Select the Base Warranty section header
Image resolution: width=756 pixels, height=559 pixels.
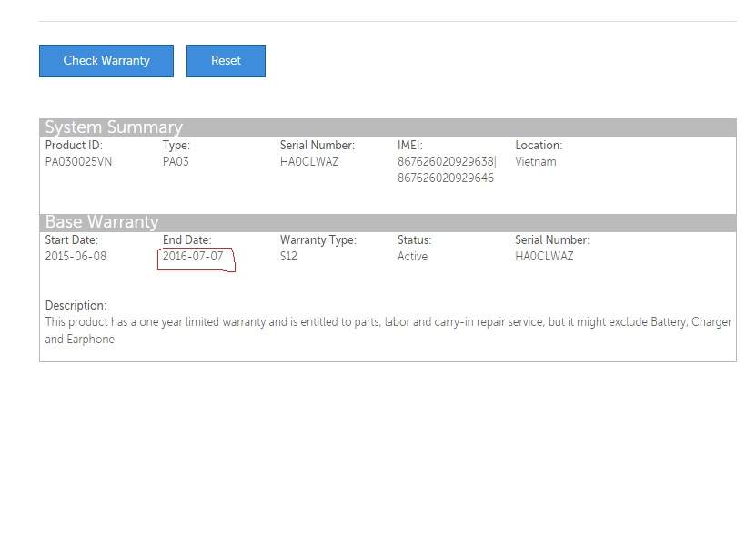point(388,222)
